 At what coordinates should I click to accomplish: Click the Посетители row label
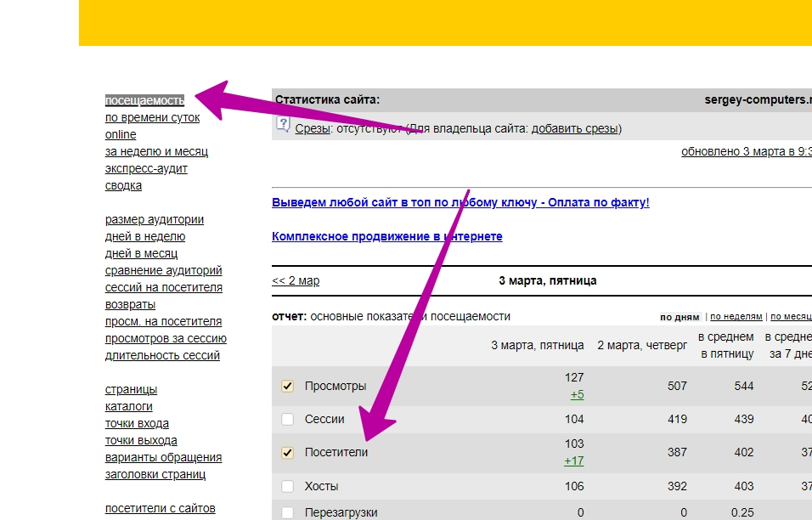[336, 452]
